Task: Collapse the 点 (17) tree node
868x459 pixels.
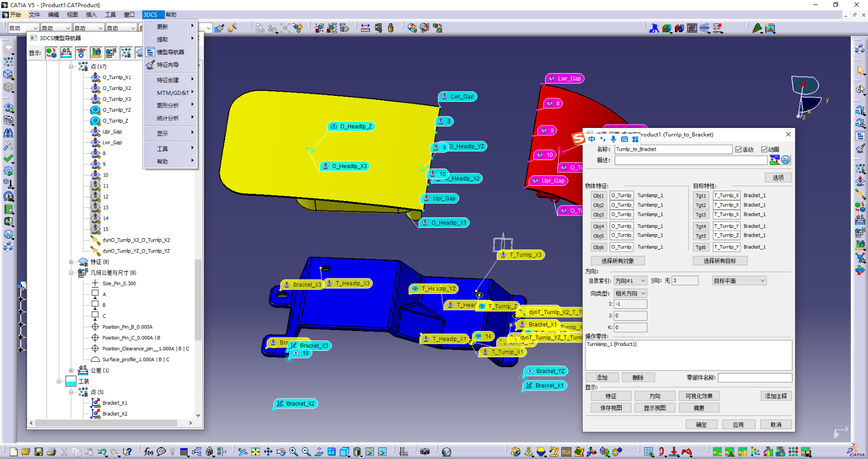Action: coord(71,66)
